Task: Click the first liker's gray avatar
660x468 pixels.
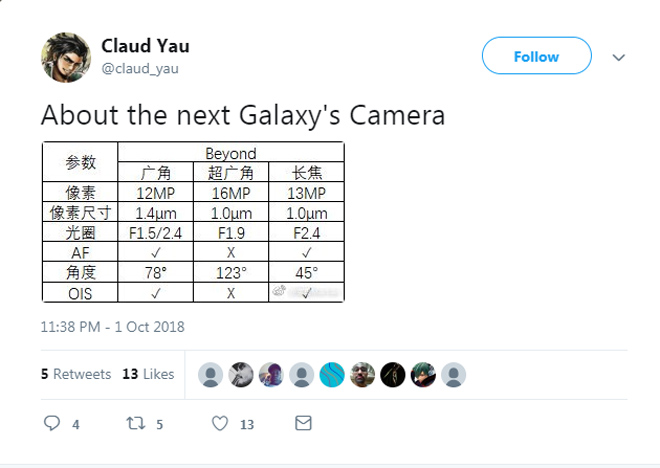Action: point(211,375)
